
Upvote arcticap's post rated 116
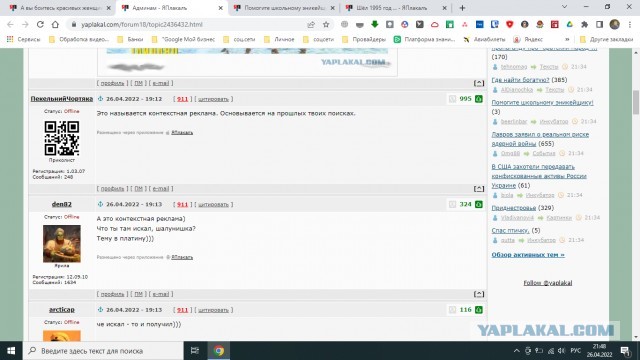(479, 310)
